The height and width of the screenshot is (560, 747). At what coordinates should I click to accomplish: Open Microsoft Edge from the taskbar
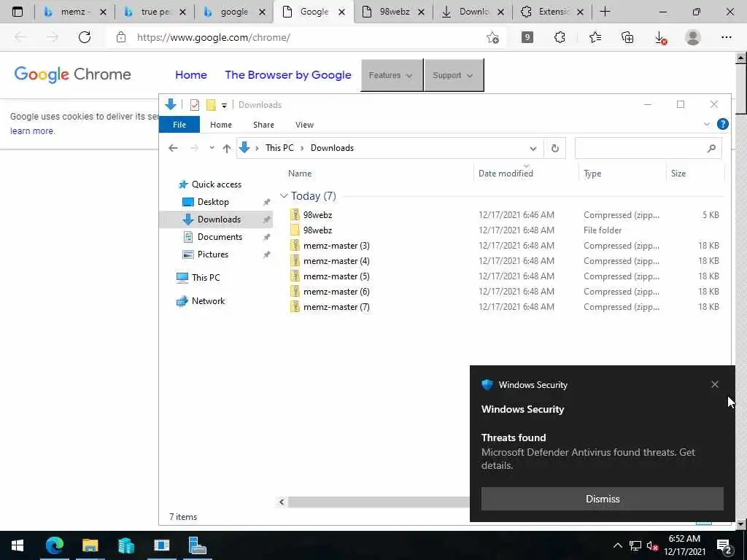click(x=55, y=545)
